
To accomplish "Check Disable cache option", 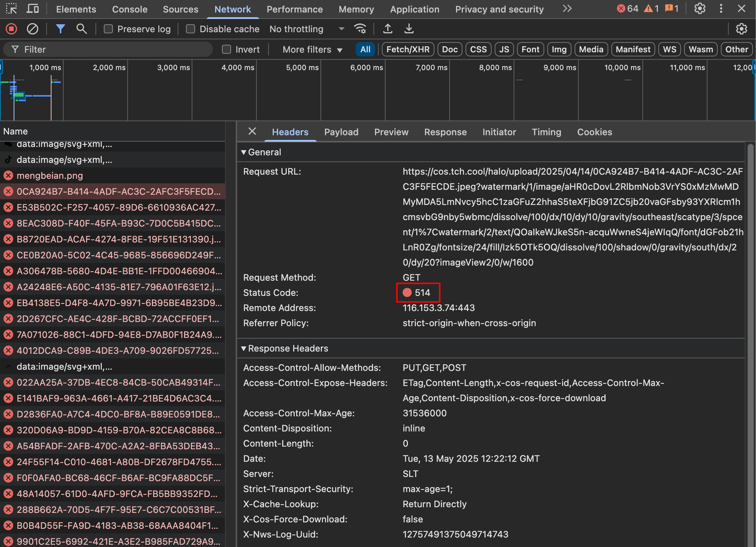I will pyautogui.click(x=191, y=29).
